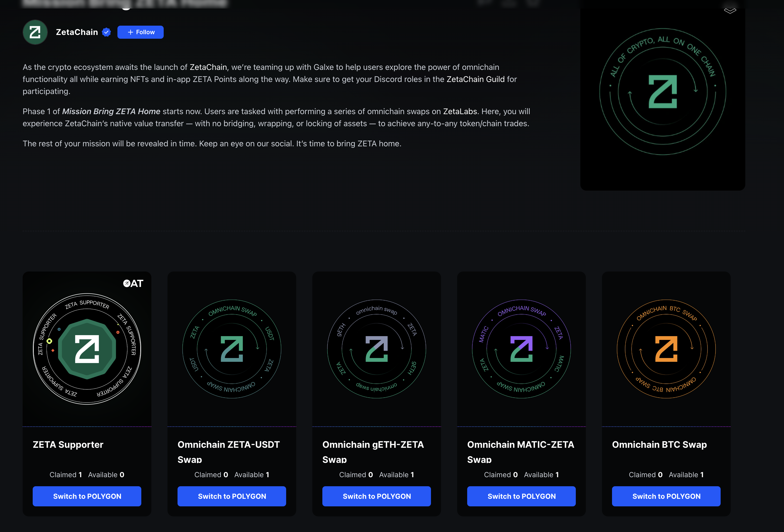The width and height of the screenshot is (784, 532).
Task: Open the ZetaLabs link in description
Action: [x=460, y=111]
